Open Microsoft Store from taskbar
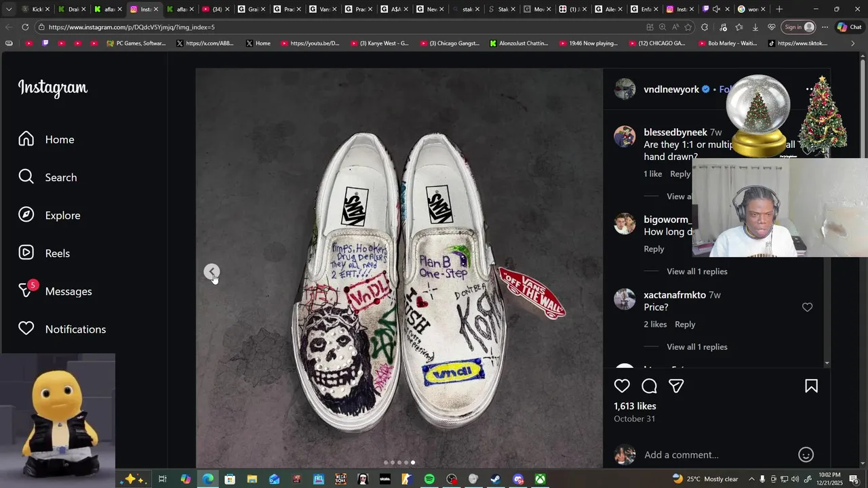Viewport: 868px width, 488px height. pos(230,479)
